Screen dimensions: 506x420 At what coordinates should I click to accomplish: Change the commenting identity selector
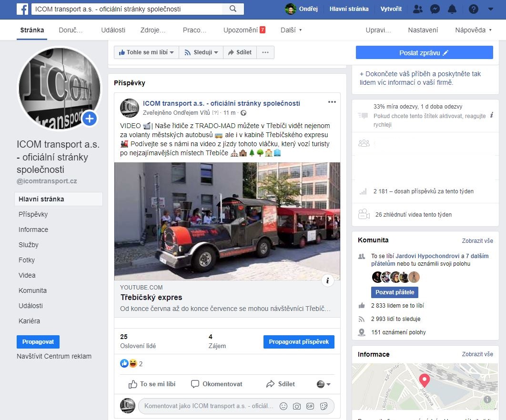(324, 384)
